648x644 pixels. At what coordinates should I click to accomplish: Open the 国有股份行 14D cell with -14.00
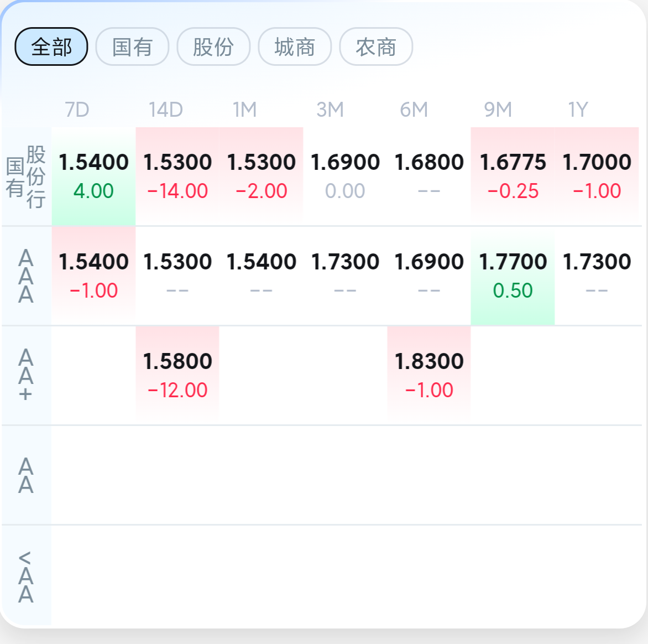(x=177, y=176)
